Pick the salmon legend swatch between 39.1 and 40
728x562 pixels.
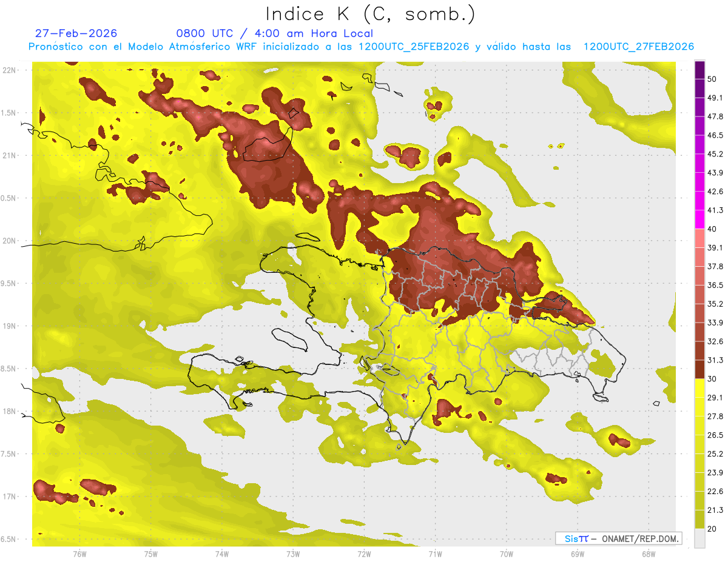point(700,238)
